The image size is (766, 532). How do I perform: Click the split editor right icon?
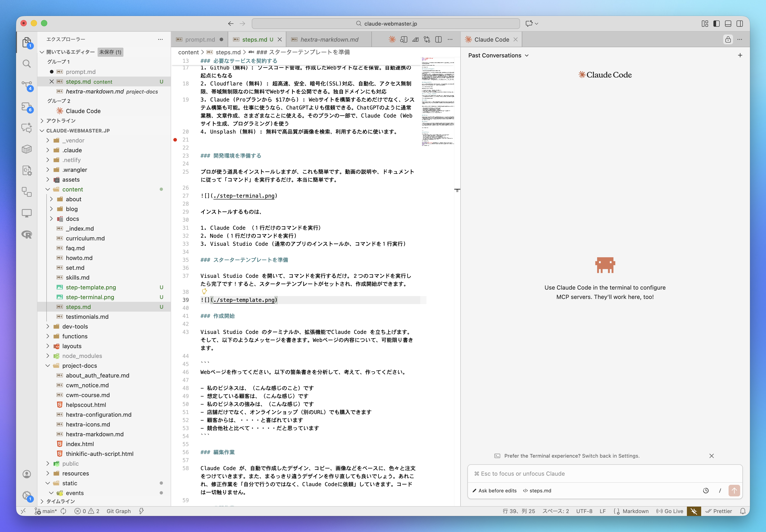438,39
